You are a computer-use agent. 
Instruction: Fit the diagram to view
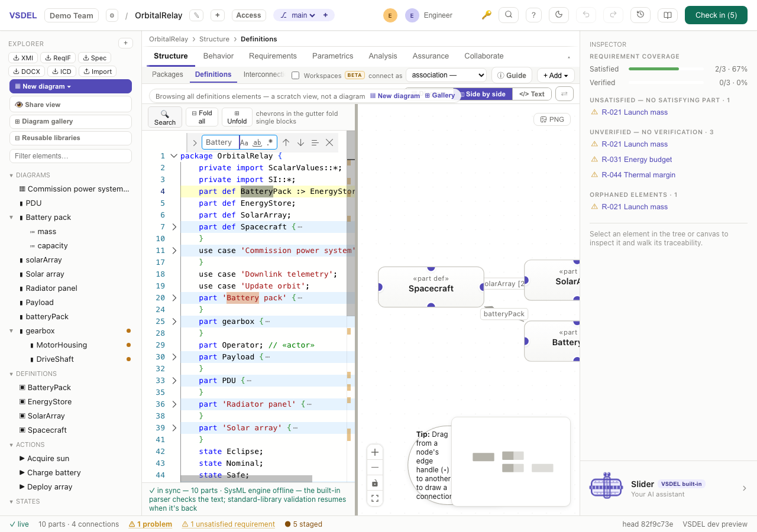pos(375,498)
